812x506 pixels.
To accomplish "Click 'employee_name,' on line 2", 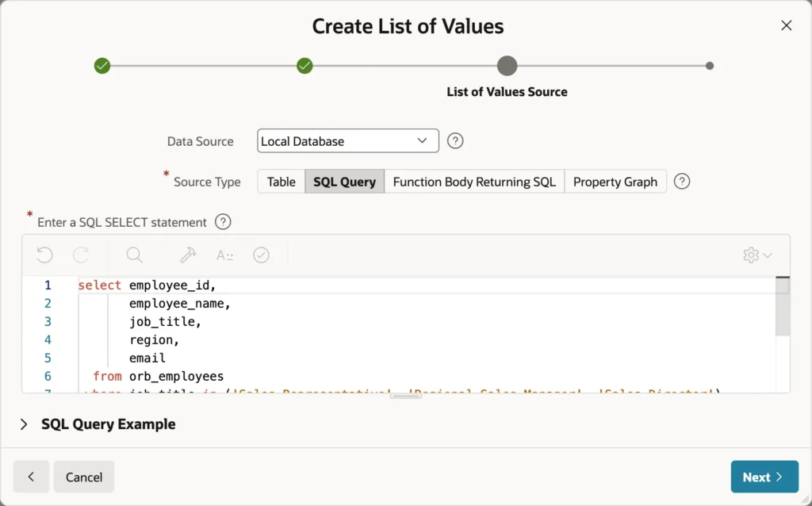I will (180, 304).
